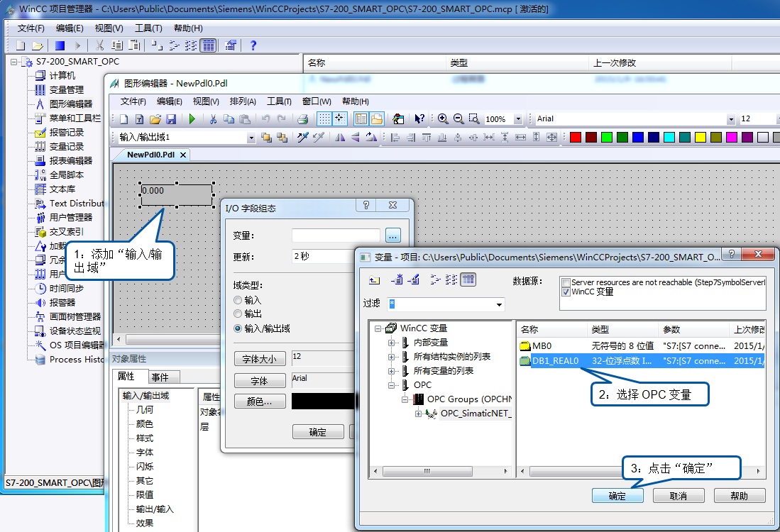The width and height of the screenshot is (780, 532).
Task: Select the MB0 tag row
Action: click(542, 346)
